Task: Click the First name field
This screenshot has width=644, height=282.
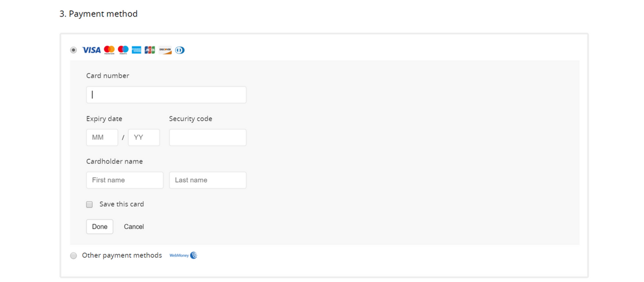Action: [125, 180]
